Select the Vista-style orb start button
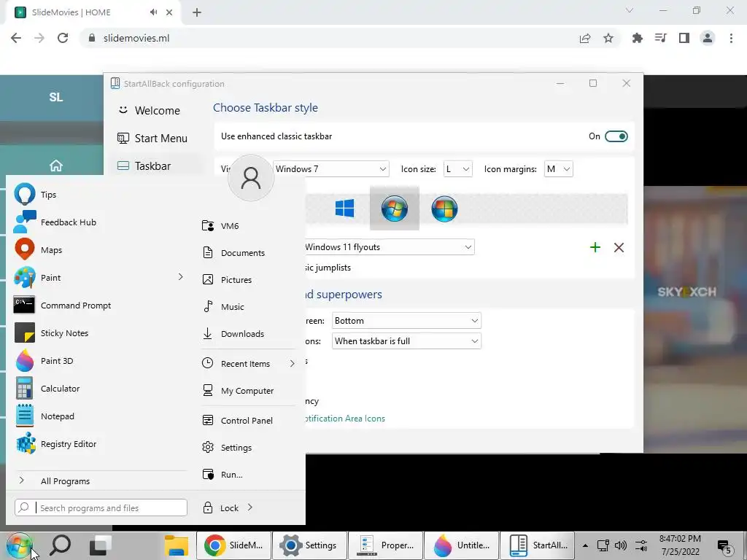The width and height of the screenshot is (747, 560). tap(444, 209)
